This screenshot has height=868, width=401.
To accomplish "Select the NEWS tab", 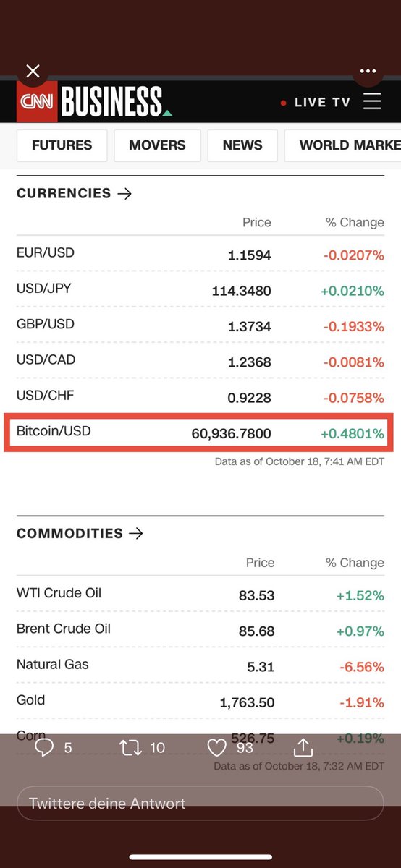I will click(x=242, y=145).
